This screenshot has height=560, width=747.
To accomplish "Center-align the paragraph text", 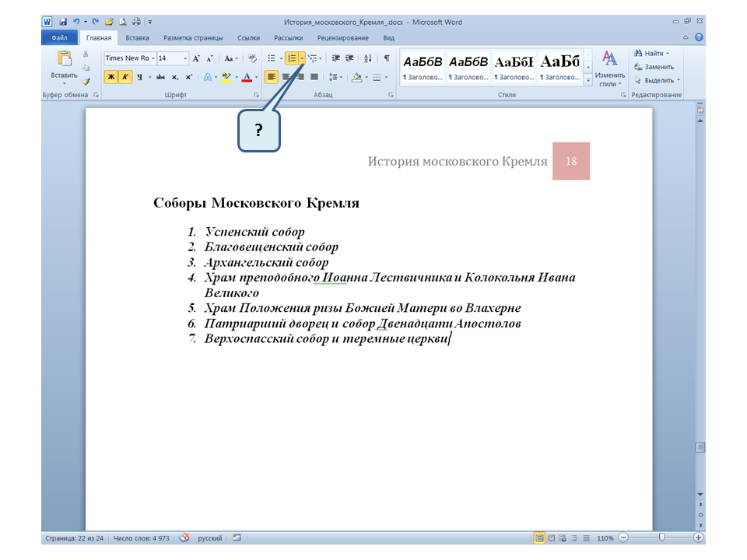I will [286, 77].
